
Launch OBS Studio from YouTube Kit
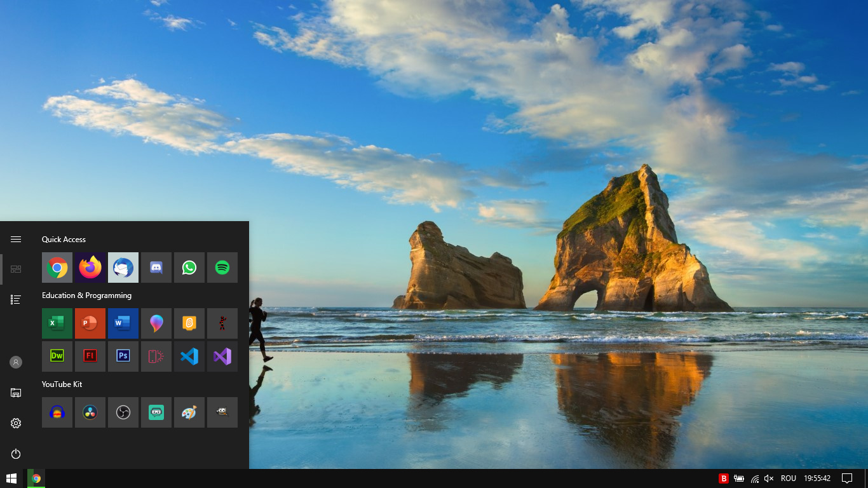tap(123, 412)
